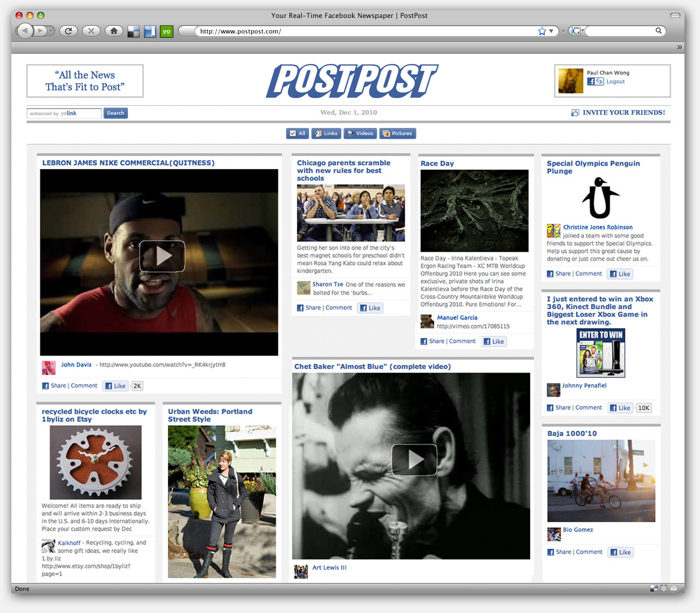Screen dimensions: 700x613
Task: Open recycled bicycle clocks Etsy headline
Action: tap(94, 415)
